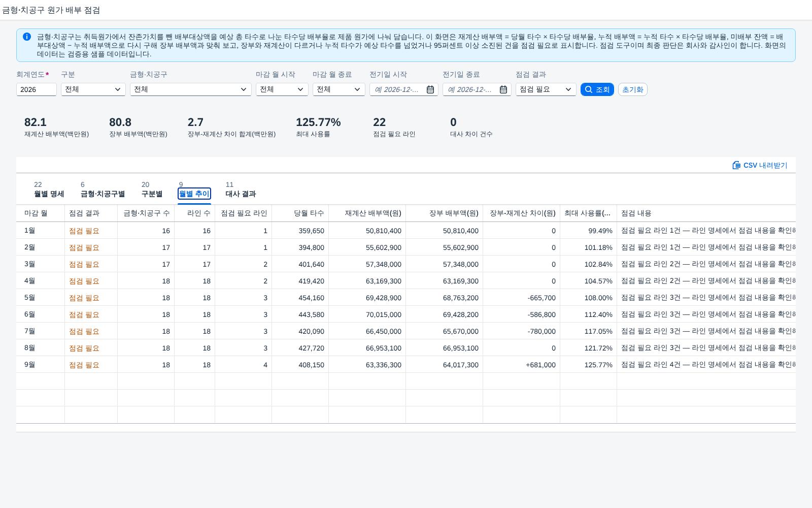Click the +681,000 difference value

tap(540, 365)
